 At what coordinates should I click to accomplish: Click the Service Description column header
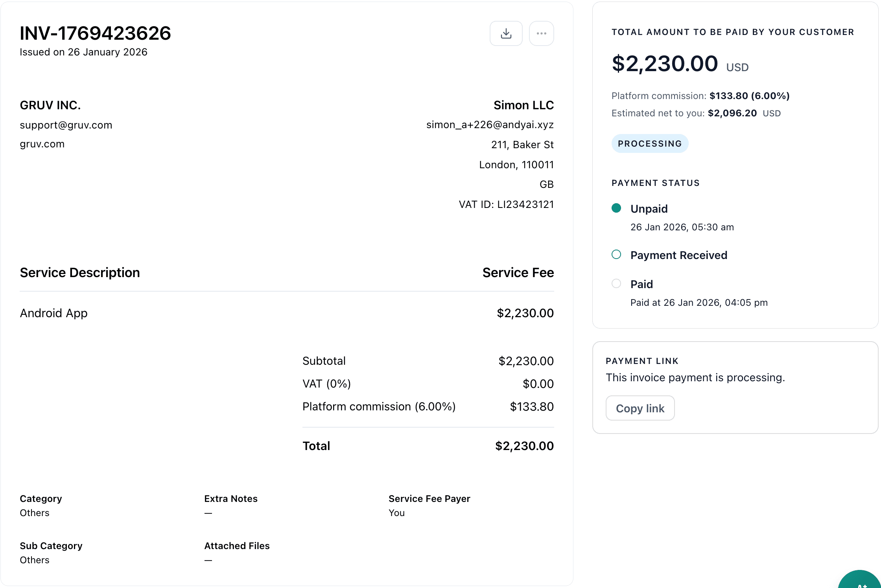(x=80, y=273)
